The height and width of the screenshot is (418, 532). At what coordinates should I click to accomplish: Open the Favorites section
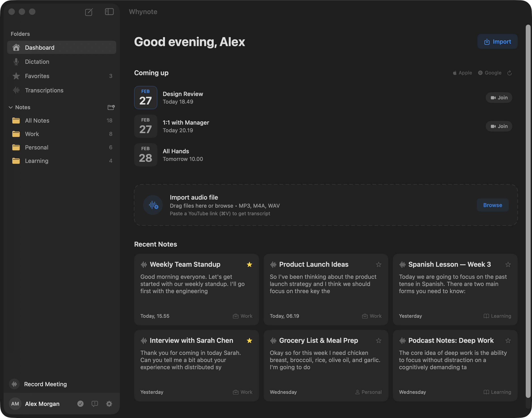[37, 76]
